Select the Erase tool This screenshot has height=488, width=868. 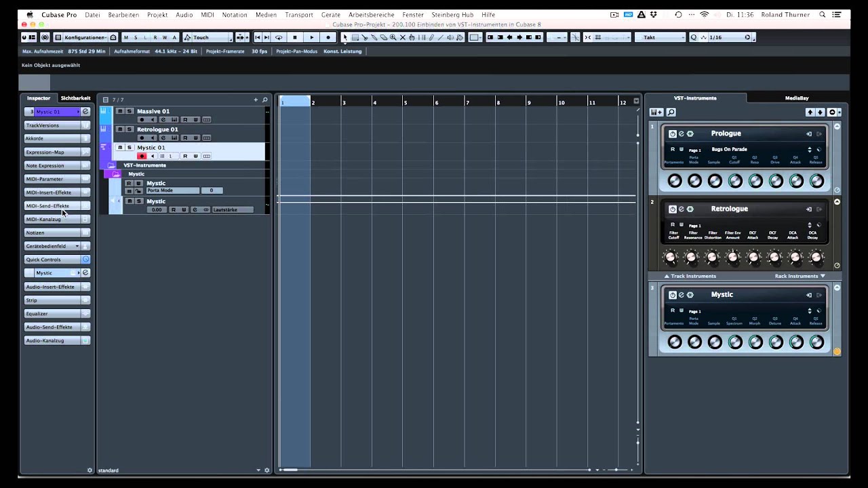pos(383,37)
